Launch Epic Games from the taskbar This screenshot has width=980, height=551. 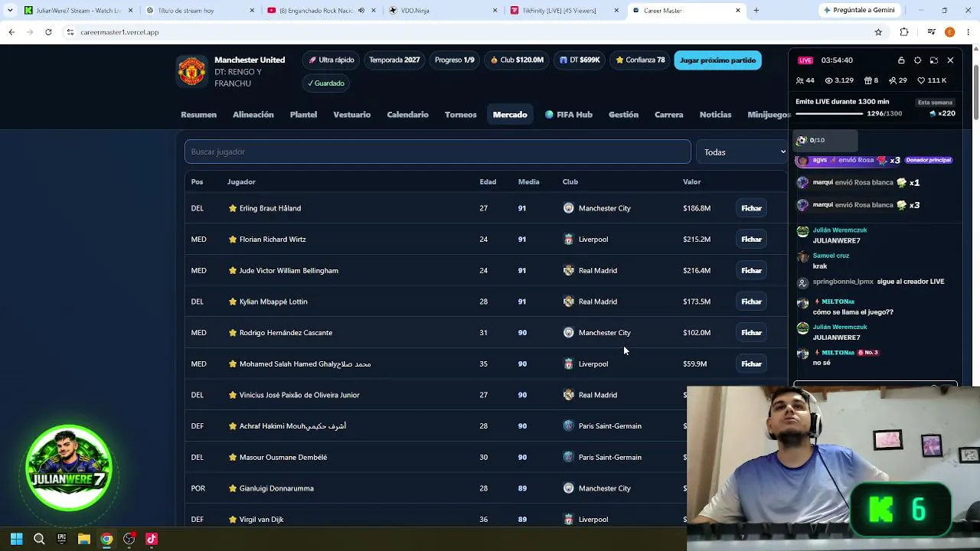(x=61, y=539)
